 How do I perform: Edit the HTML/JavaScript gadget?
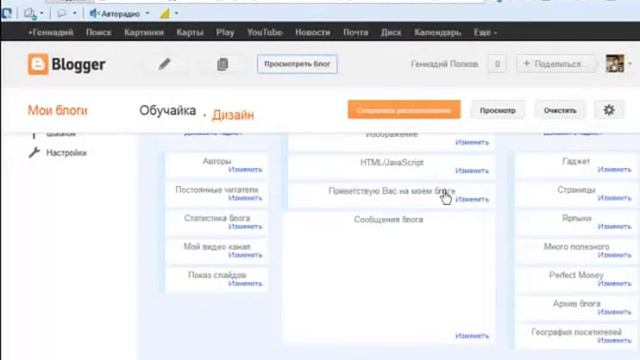[472, 171]
